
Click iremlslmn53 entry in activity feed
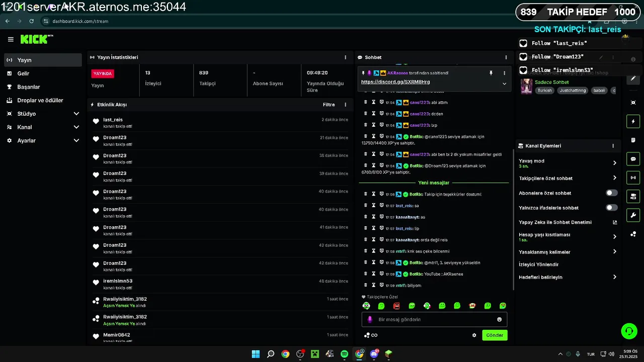point(220,284)
